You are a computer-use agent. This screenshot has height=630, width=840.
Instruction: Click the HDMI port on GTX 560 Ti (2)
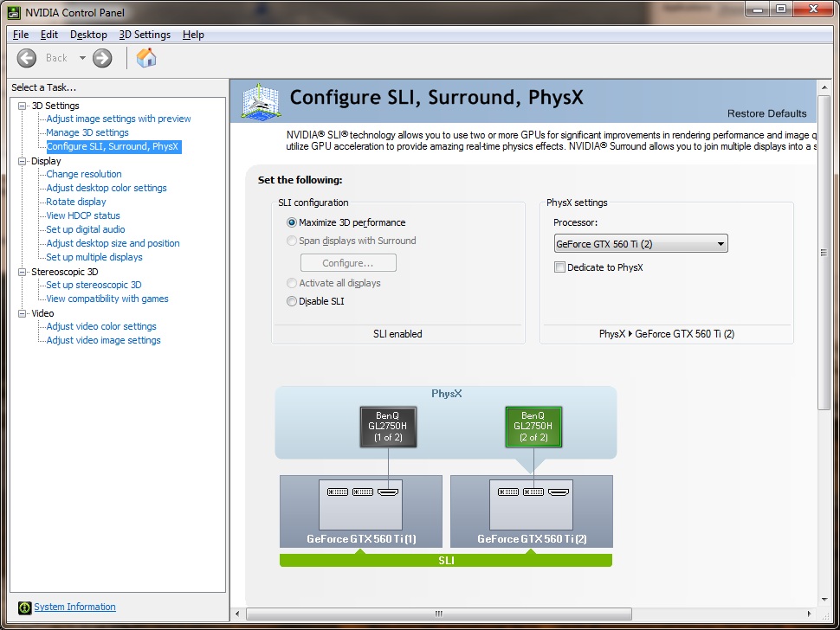pos(559,492)
